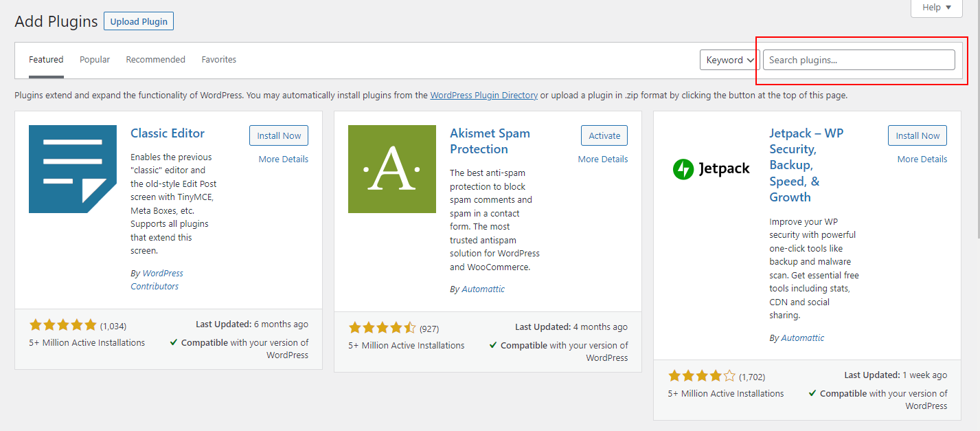Switch to the Popular tab
980x431 pixels.
[95, 60]
